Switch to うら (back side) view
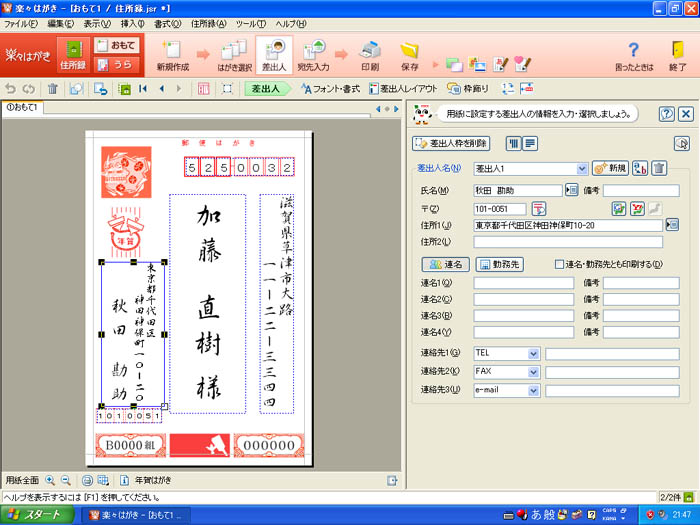Image resolution: width=700 pixels, height=525 pixels. pos(117,65)
